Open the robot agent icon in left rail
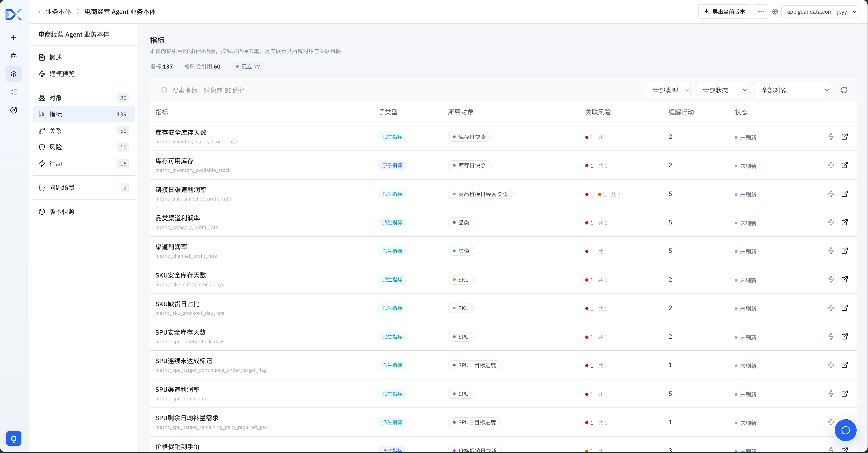The width and height of the screenshot is (868, 453). click(14, 56)
